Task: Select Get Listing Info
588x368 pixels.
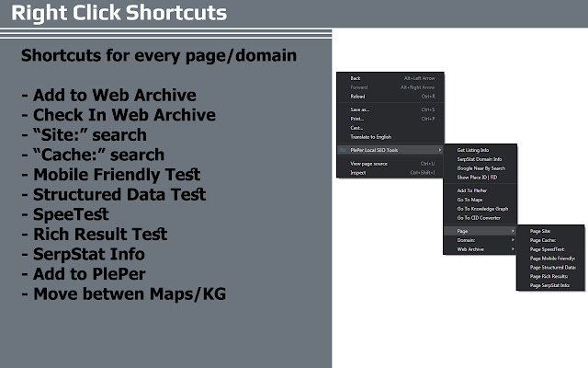Action: tap(480, 150)
